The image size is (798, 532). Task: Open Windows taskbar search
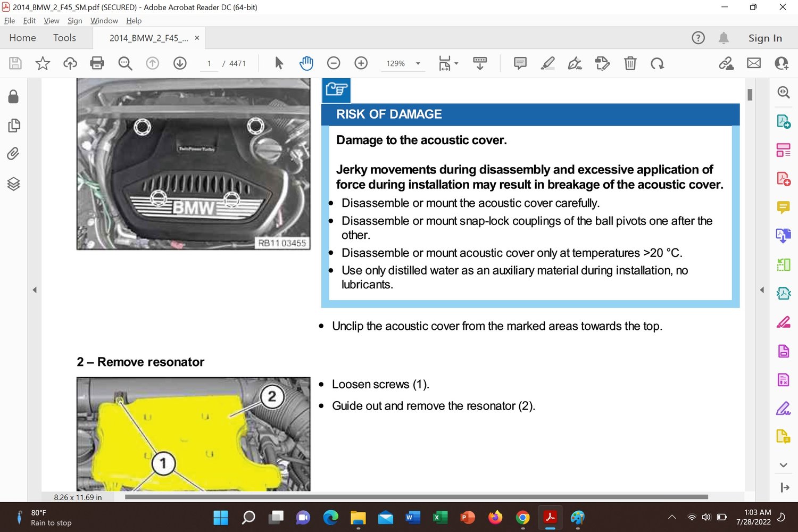[248, 517]
